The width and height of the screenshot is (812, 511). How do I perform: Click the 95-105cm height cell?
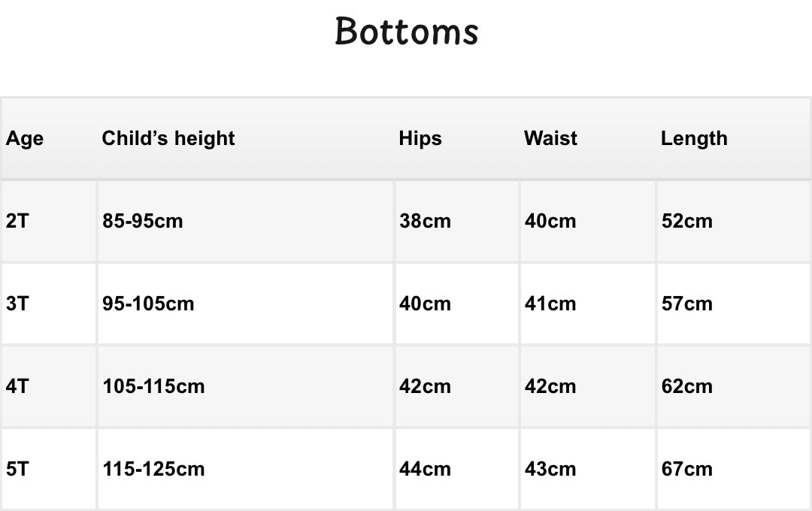click(245, 304)
